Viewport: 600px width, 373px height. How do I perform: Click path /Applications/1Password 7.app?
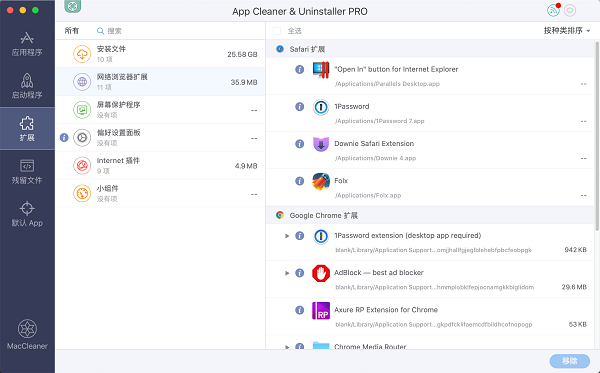[380, 121]
